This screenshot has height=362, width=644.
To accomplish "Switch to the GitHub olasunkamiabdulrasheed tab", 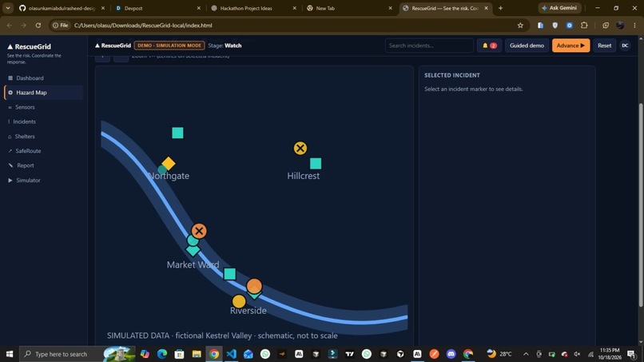I will pyautogui.click(x=62, y=8).
